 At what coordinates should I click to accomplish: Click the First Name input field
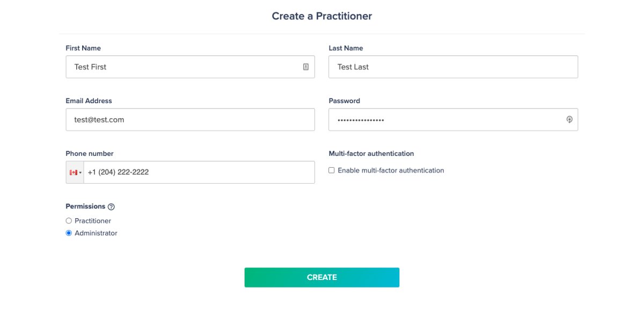tap(190, 67)
